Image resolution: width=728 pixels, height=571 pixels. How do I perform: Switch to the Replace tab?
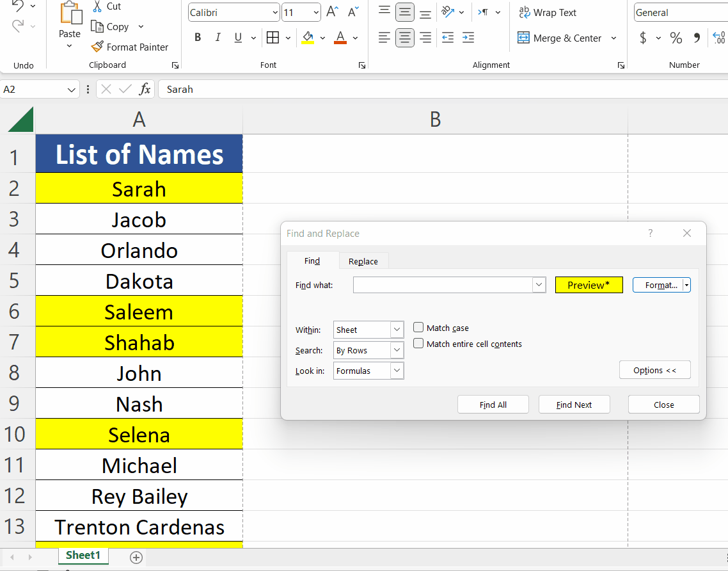pos(363,261)
